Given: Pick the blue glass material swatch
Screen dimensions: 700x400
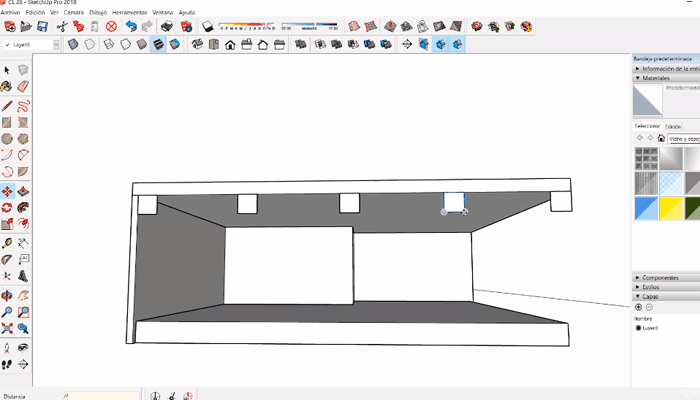Looking at the screenshot, I should 646,208.
